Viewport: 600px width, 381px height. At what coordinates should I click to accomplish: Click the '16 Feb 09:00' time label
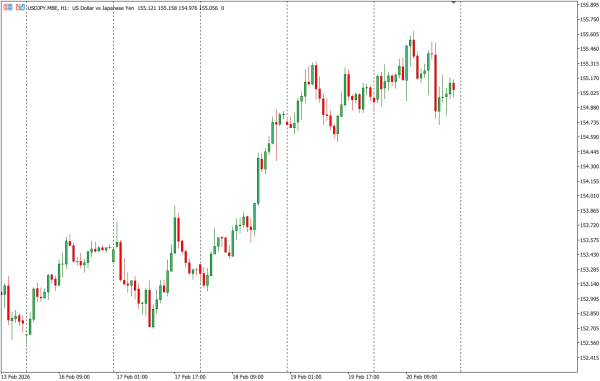coord(74,377)
